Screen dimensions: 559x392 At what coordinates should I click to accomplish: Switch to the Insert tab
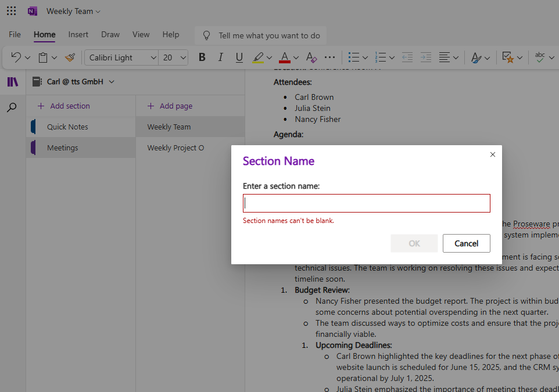tap(78, 35)
